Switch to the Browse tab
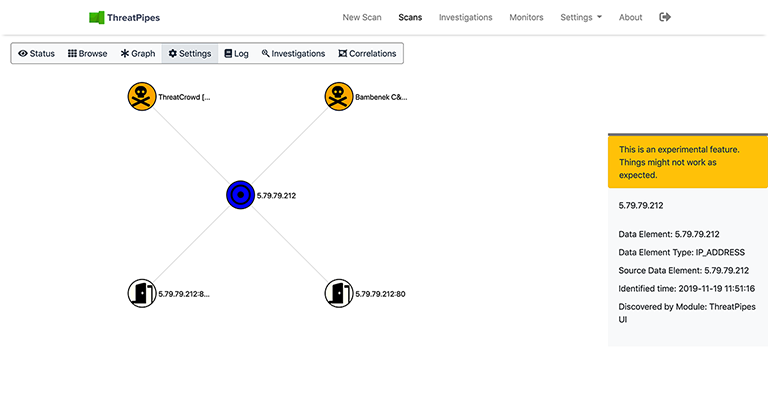This screenshot has height=403, width=768. pos(87,53)
